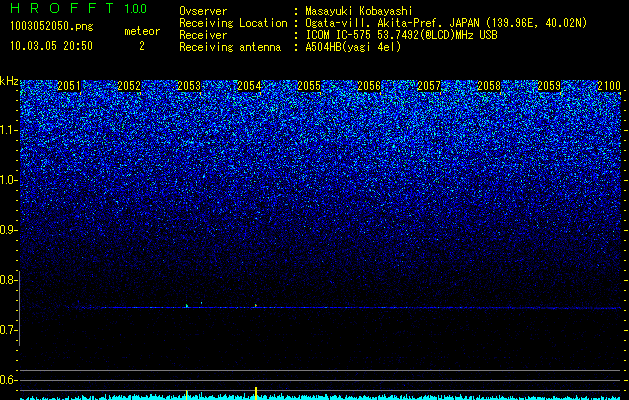This screenshot has height=400, width=629.
Task: Click the 0.6 kHz axis label
Action: point(9,380)
